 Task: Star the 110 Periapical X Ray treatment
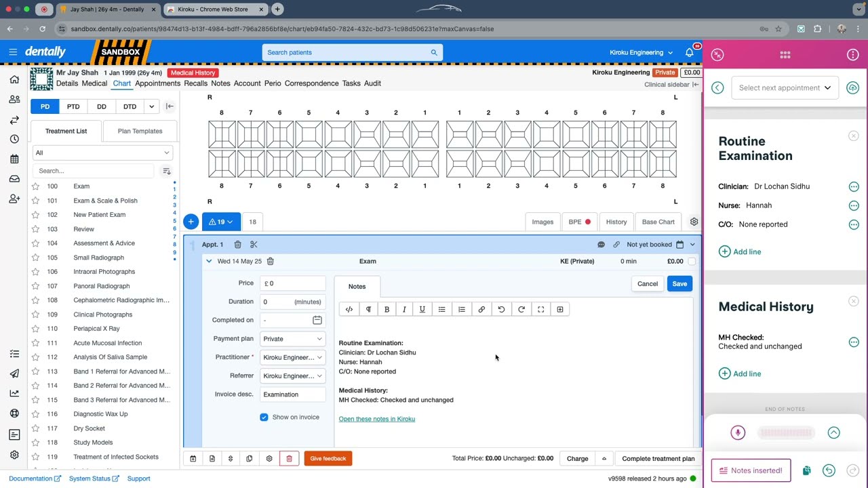(35, 329)
